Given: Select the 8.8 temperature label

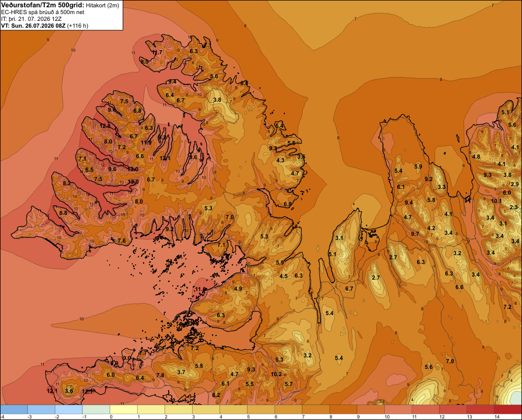Looking at the screenshot, I should click(63, 213).
